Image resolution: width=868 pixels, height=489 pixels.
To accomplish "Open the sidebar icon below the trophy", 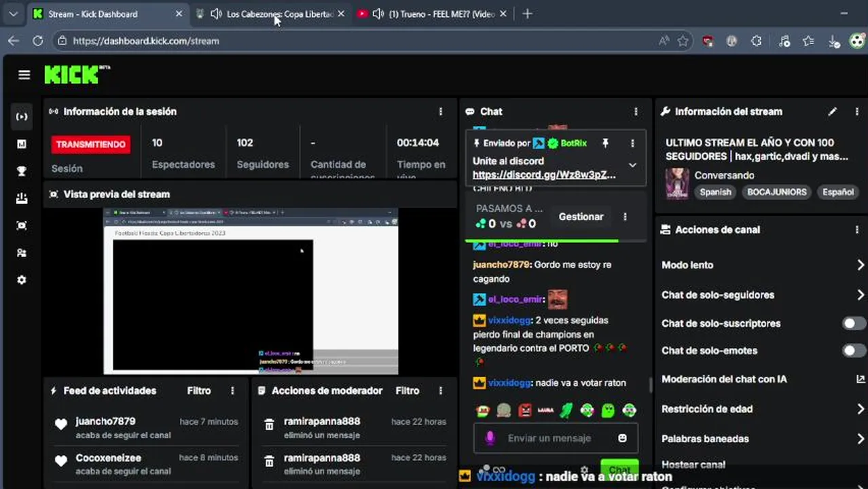I will pos(22,198).
